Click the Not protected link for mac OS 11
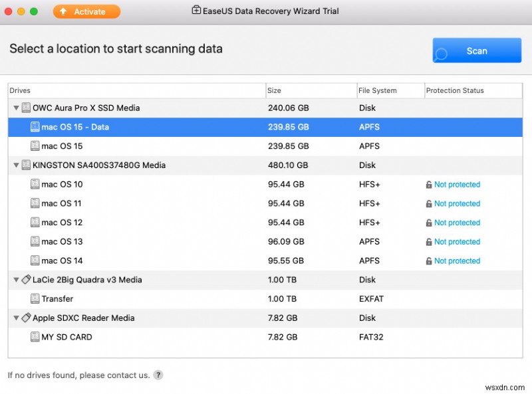Image resolution: width=532 pixels, height=394 pixels. [x=457, y=204]
